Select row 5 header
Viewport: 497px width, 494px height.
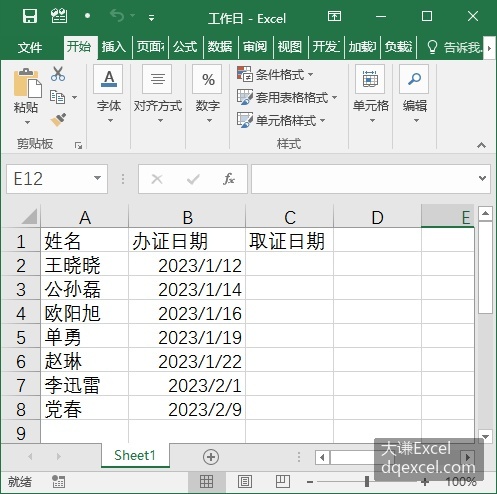coord(21,337)
